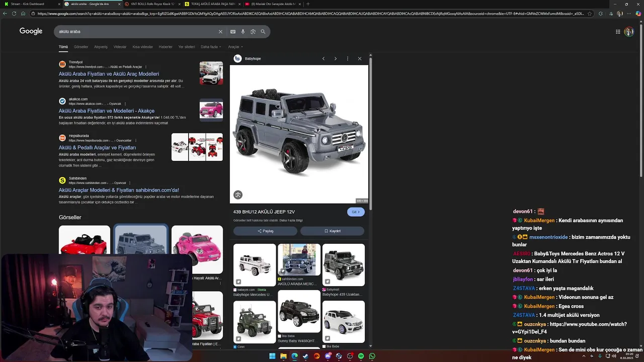
Task: Select the Haberler search filter
Action: point(166,47)
